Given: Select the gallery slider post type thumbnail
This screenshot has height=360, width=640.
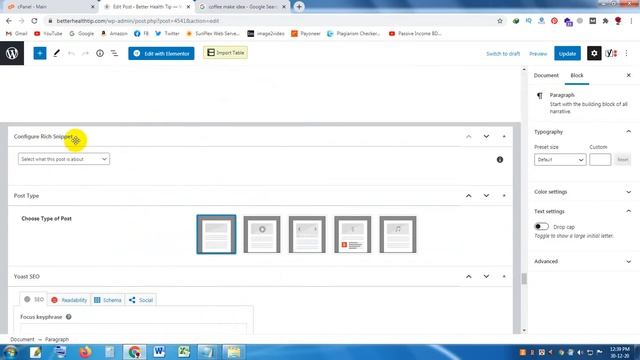Looking at the screenshot, I should coord(307,234).
